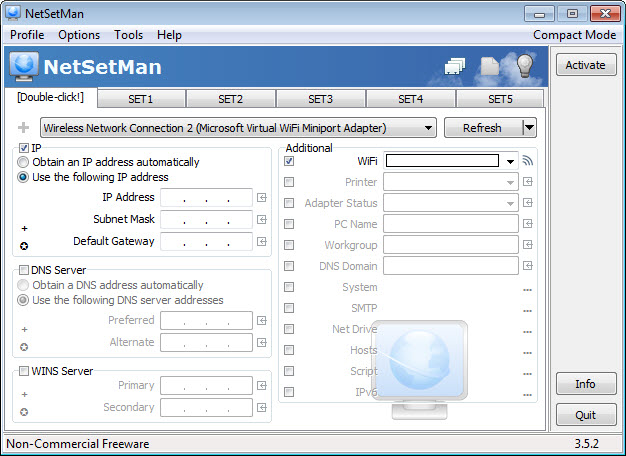The height and width of the screenshot is (456, 626).
Task: Switch to the SET5 tab
Action: coord(500,99)
